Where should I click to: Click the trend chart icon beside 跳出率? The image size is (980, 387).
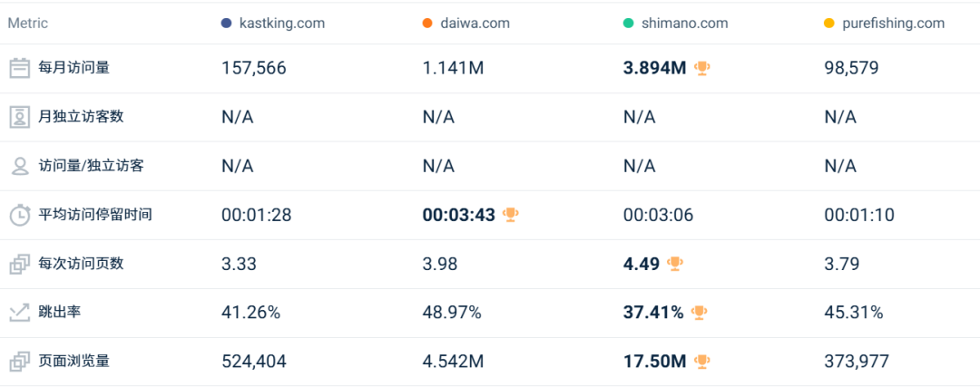pyautogui.click(x=19, y=313)
